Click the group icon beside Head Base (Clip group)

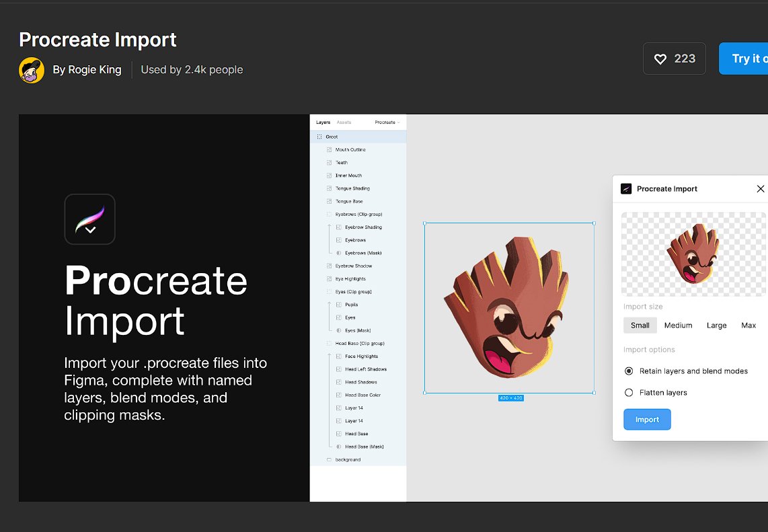[329, 344]
